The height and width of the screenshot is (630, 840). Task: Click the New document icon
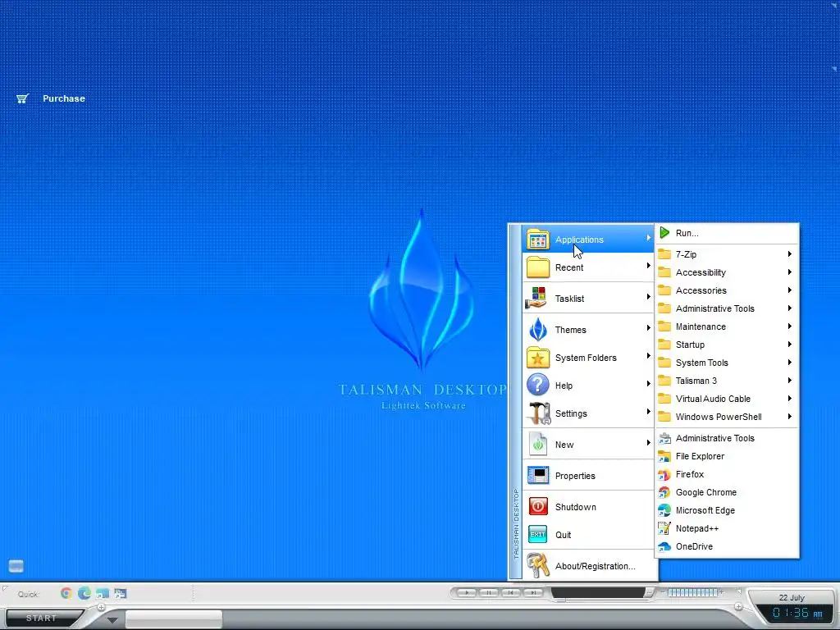[538, 444]
